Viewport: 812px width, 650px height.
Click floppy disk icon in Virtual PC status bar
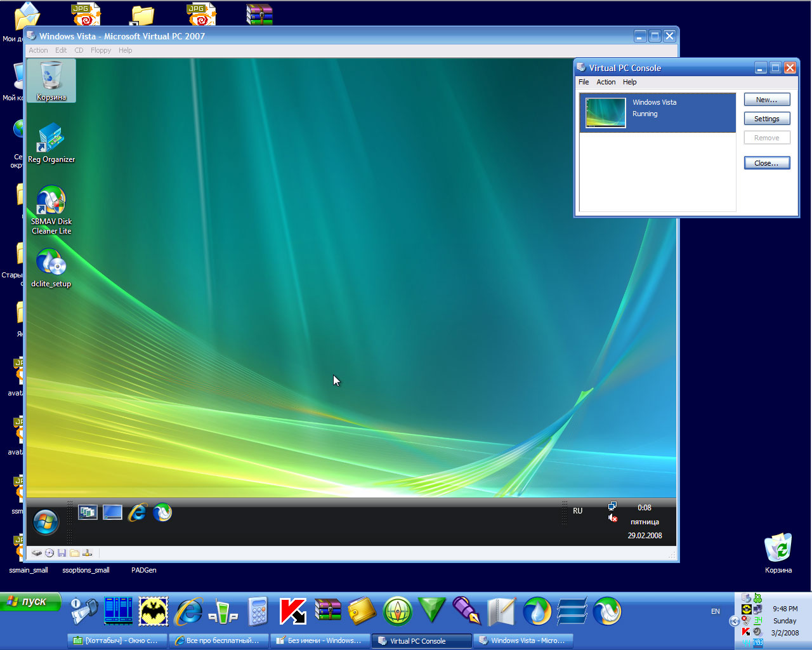coord(62,553)
